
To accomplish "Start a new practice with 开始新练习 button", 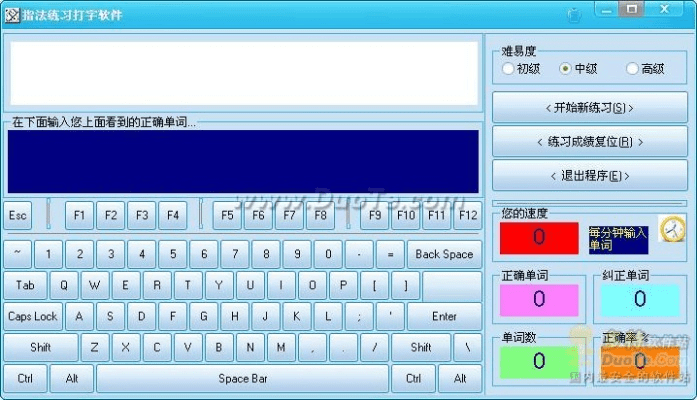I will [x=590, y=107].
